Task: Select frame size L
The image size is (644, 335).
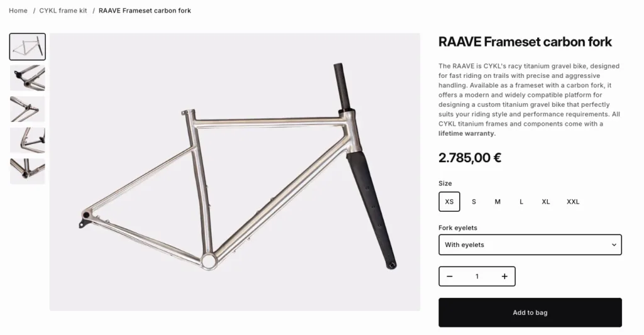Action: coord(521,202)
